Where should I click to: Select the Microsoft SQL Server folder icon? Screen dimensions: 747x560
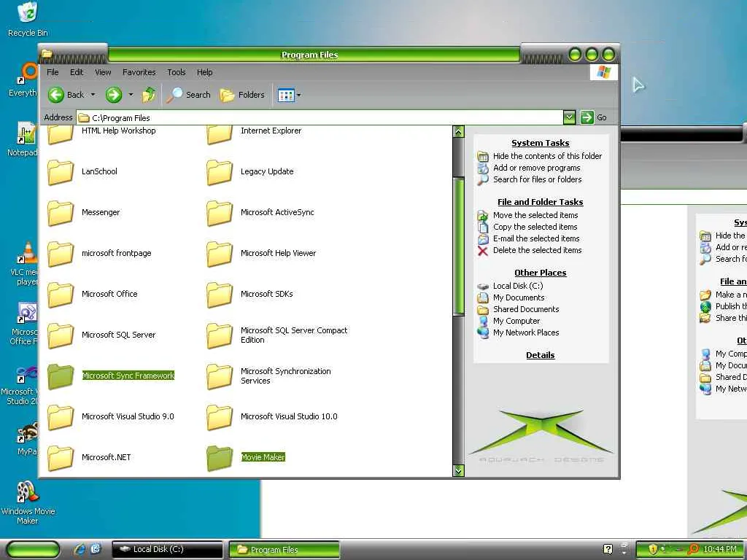coord(61,335)
